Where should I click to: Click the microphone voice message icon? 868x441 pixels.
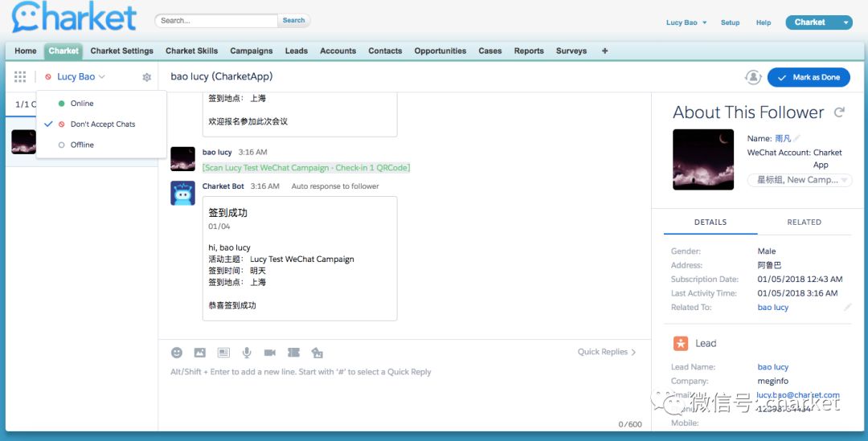247,353
